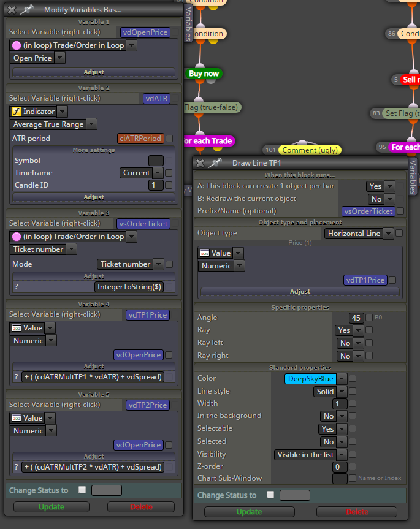Toggle Change Status checkbox in Draw Line TP1
Viewport: 420px width, 529px height.
(x=270, y=495)
